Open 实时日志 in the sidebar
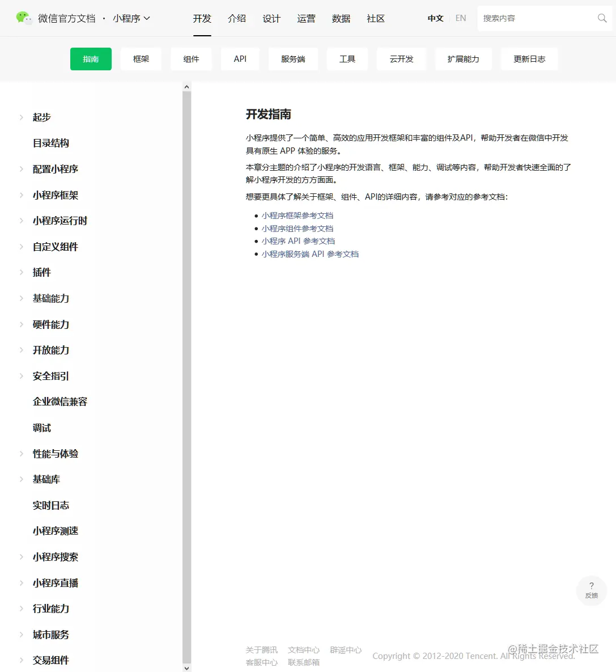This screenshot has height=672, width=616. (x=51, y=505)
